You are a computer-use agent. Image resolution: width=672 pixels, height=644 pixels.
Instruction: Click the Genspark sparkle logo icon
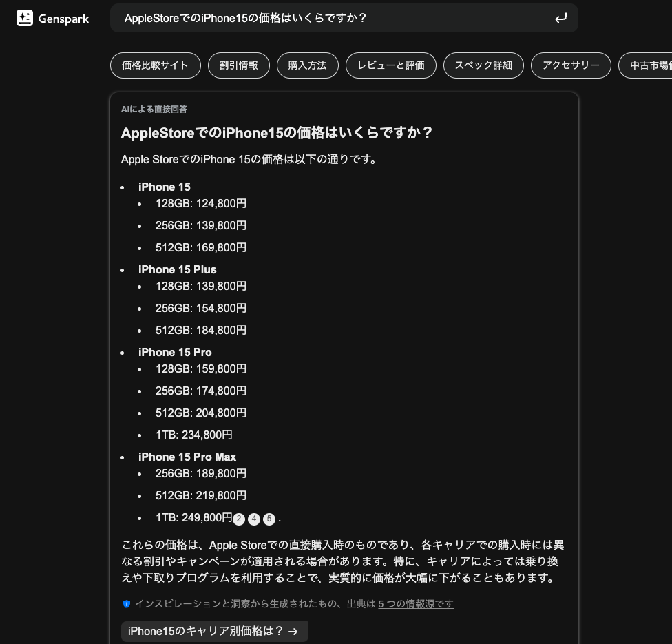[x=25, y=18]
